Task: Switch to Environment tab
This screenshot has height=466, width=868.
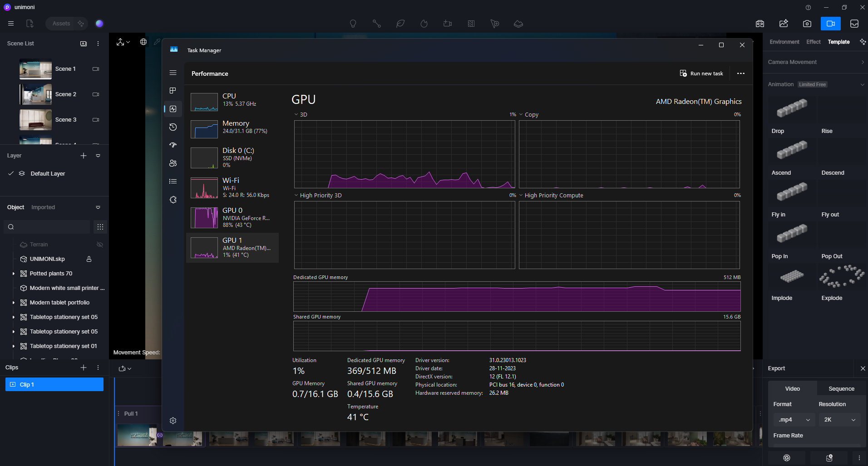Action: (784, 42)
